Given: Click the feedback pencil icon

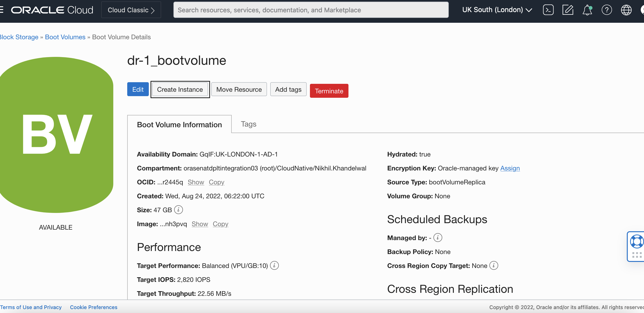Looking at the screenshot, I should 568,10.
